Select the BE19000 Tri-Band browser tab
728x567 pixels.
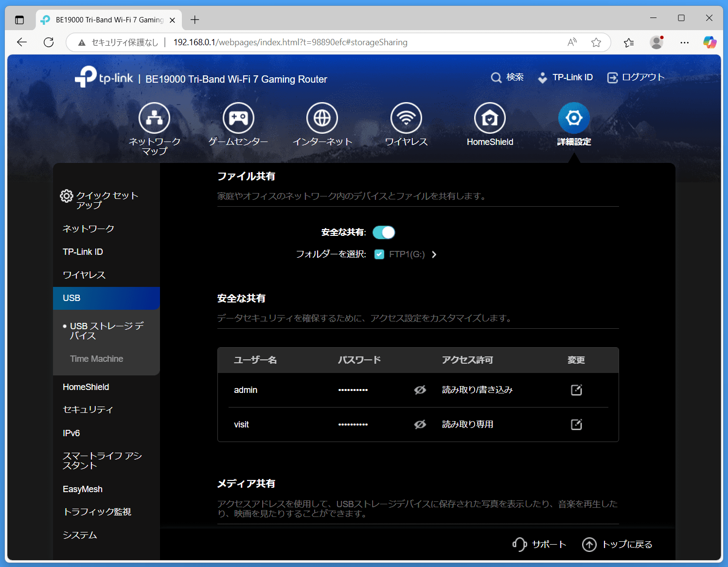pyautogui.click(x=109, y=20)
